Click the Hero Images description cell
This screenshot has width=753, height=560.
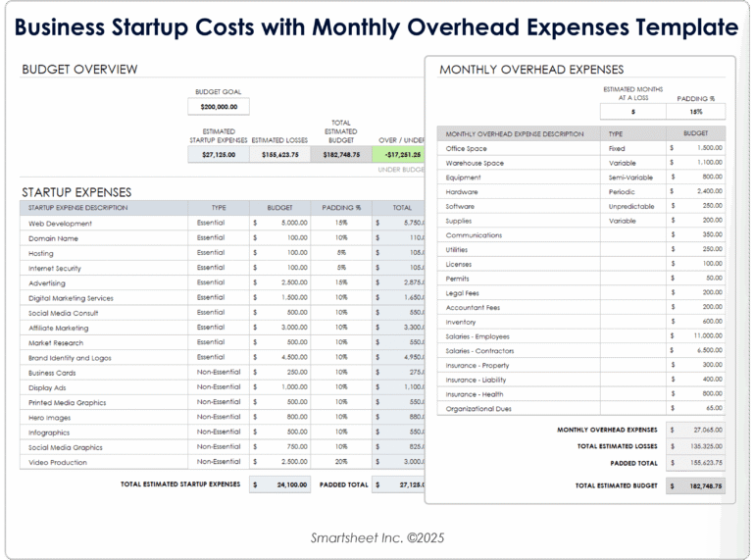[103, 417]
